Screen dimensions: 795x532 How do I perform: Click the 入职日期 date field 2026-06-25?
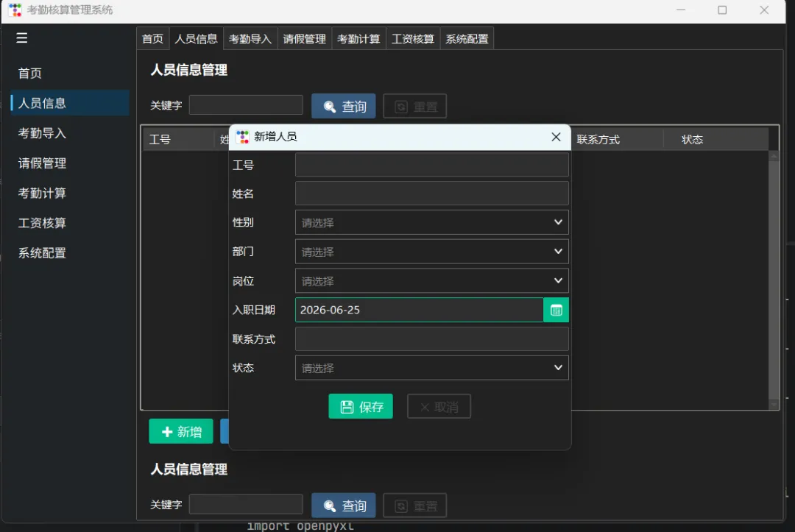(x=420, y=310)
